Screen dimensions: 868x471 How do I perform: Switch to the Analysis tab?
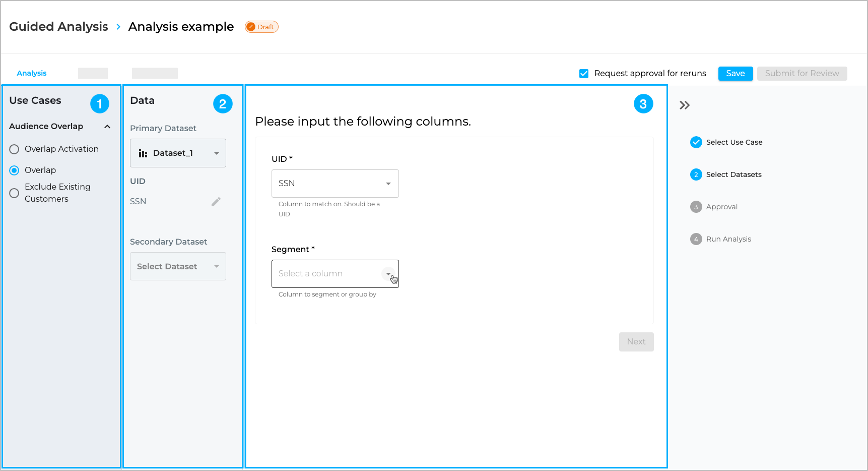[32, 73]
